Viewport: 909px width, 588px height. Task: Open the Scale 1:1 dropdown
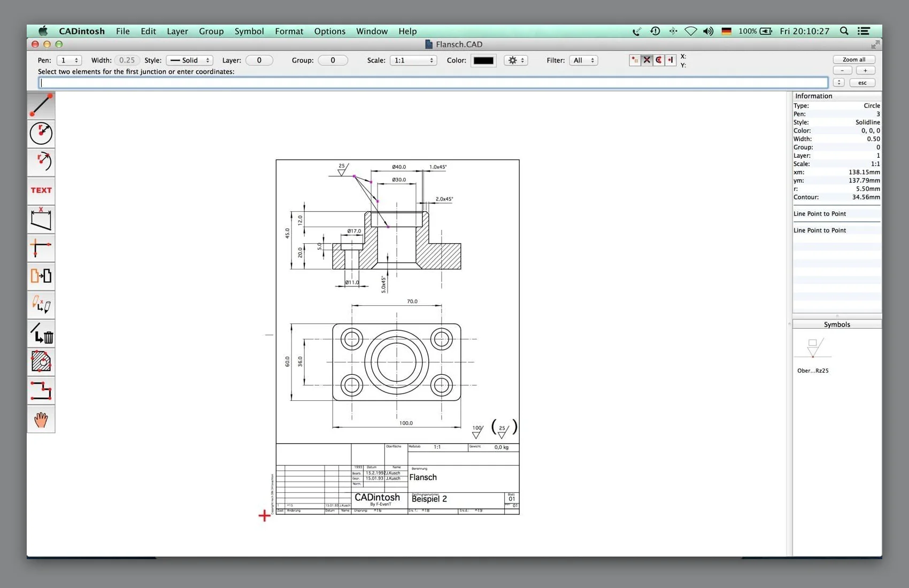(413, 60)
